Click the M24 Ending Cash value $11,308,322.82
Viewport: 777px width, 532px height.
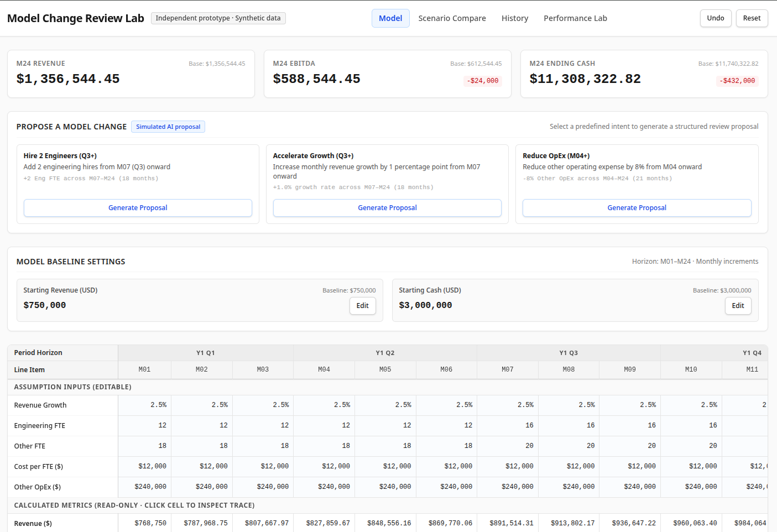(585, 79)
